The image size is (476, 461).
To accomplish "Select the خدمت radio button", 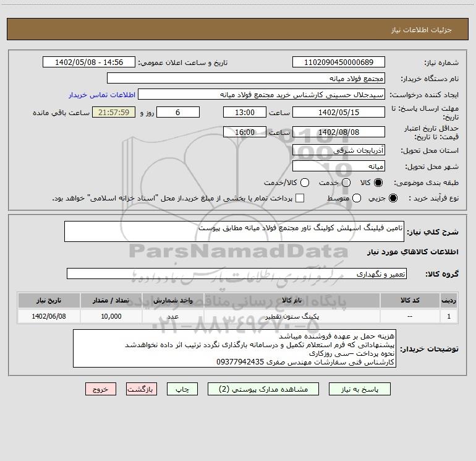I will (346, 183).
